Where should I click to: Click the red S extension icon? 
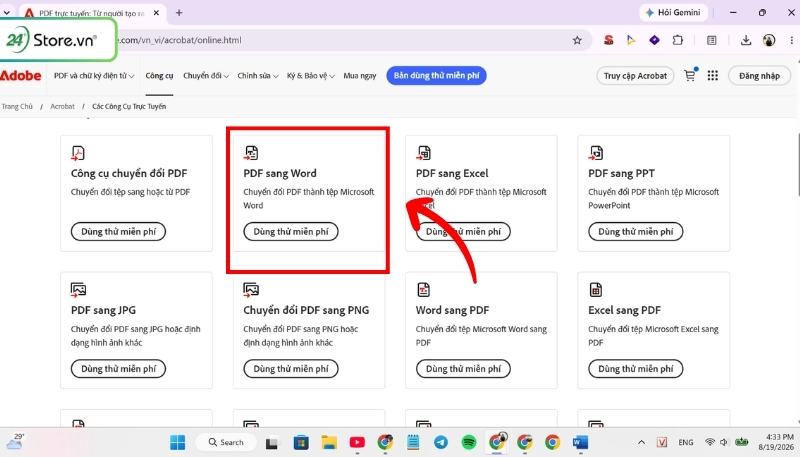click(x=608, y=40)
